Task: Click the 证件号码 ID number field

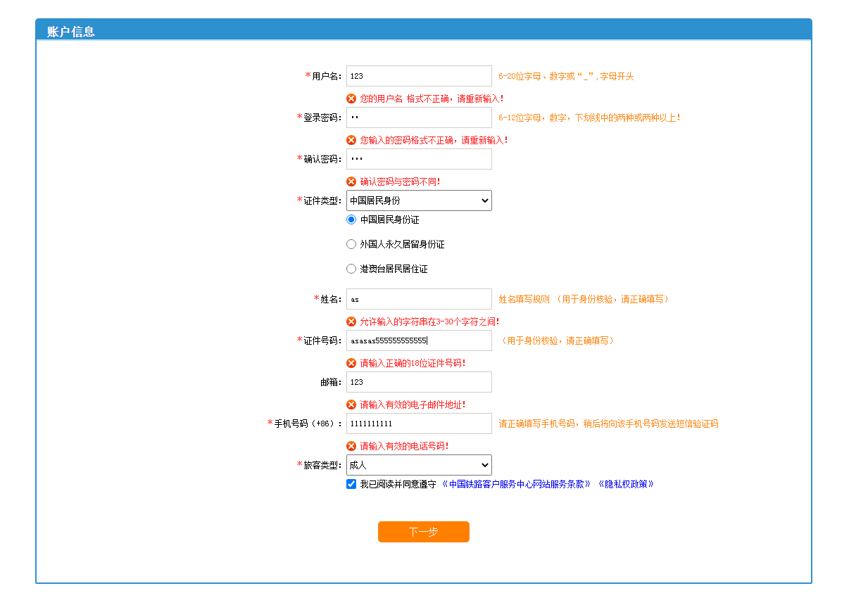Action: [x=419, y=340]
